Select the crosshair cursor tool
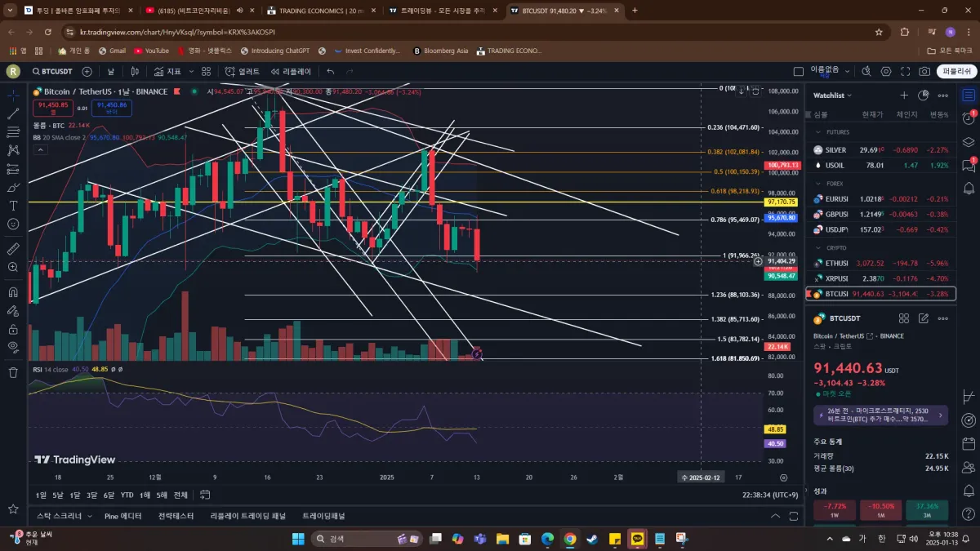The image size is (980, 551). [13, 96]
